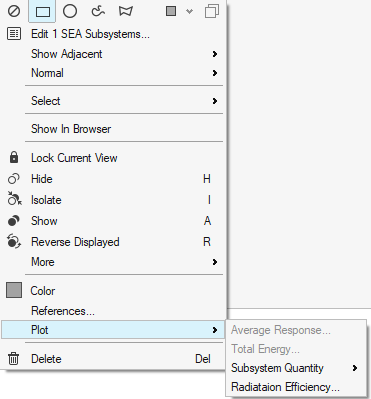The image size is (371, 399).
Task: Choose the circle selection tool
Action: pos(70,11)
